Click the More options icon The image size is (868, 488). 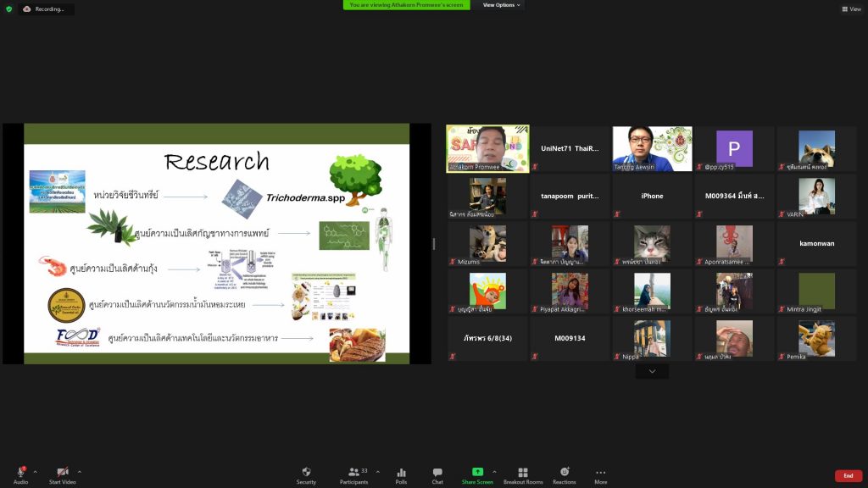point(600,474)
